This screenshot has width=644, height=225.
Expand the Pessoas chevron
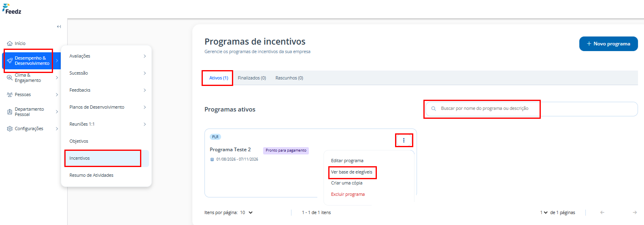[x=57, y=94]
